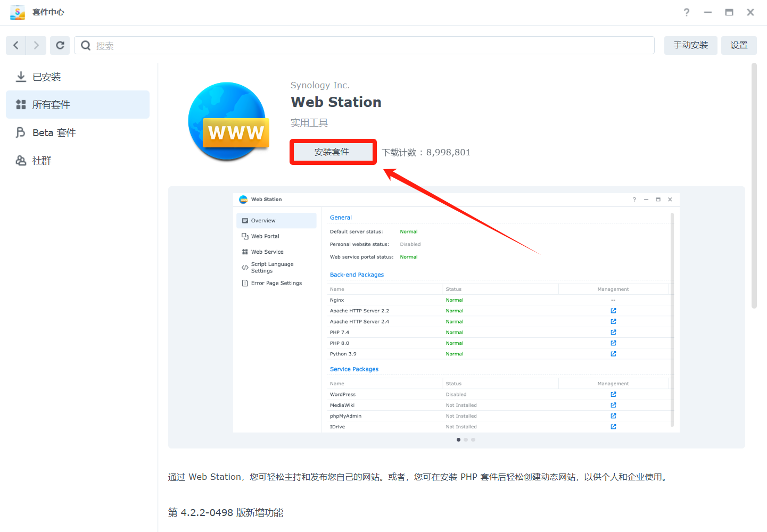The height and width of the screenshot is (532, 767).
Task: Click the Package Center app icon
Action: [x=18, y=12]
